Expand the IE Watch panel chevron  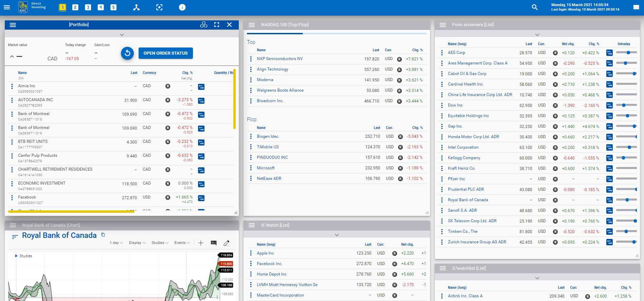(337, 235)
